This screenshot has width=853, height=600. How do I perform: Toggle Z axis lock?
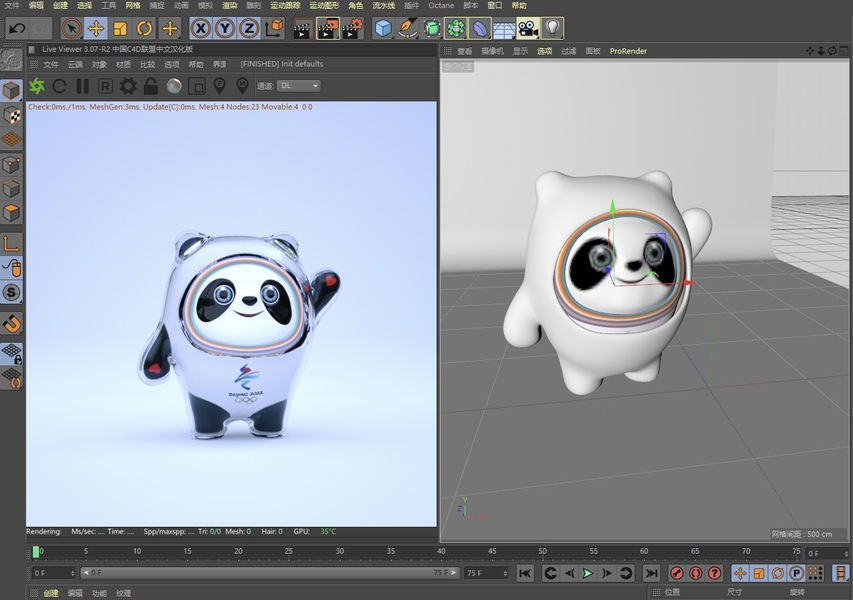click(249, 28)
